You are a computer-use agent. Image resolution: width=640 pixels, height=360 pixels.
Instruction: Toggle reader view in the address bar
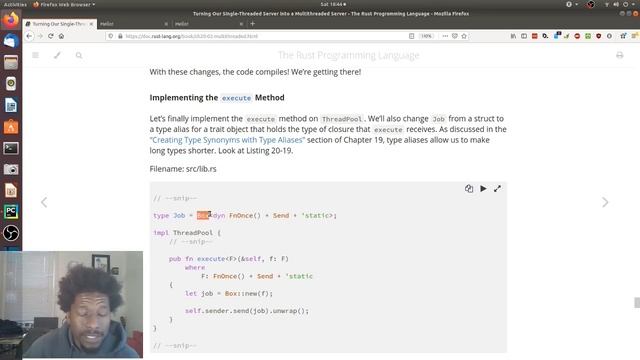tap(411, 36)
